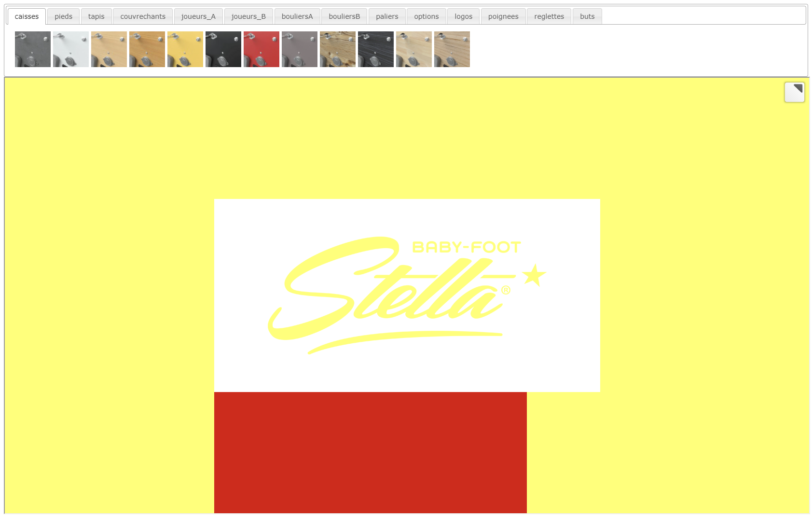Select the red caisse finish

[x=261, y=49]
